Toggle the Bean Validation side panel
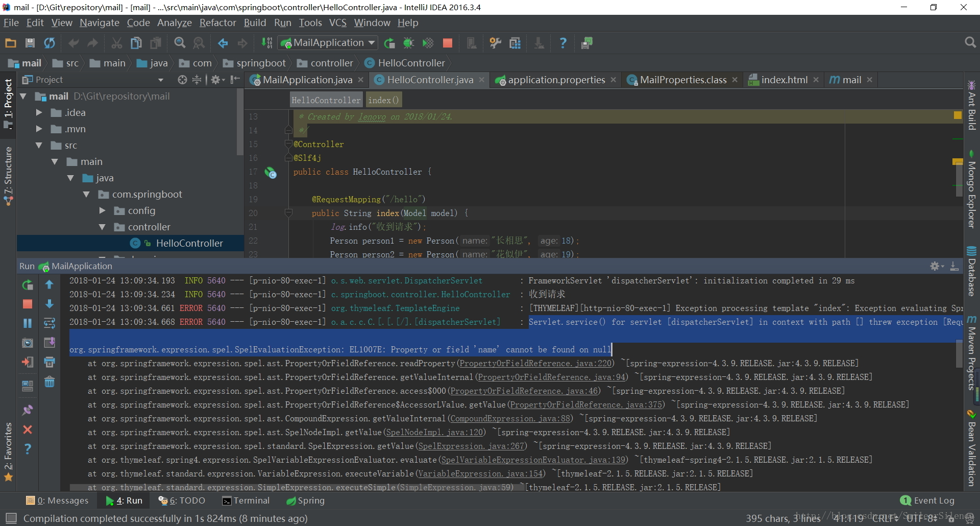Viewport: 980px width, 526px height. (x=972, y=448)
